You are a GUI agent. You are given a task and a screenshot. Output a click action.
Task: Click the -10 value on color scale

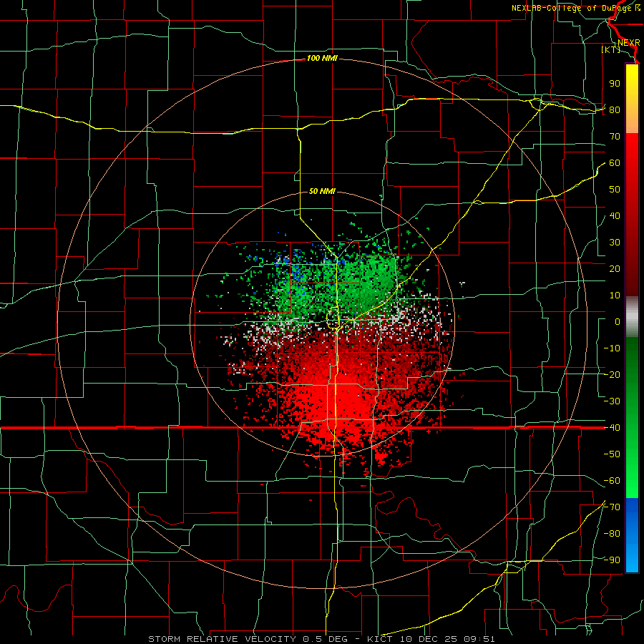coord(612,348)
